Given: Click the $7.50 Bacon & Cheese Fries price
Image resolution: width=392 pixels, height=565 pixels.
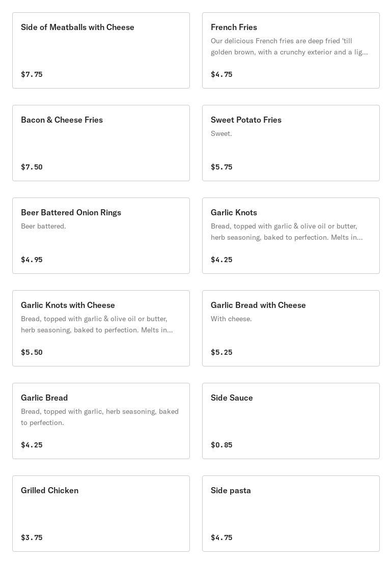Looking at the screenshot, I should (x=32, y=167).
